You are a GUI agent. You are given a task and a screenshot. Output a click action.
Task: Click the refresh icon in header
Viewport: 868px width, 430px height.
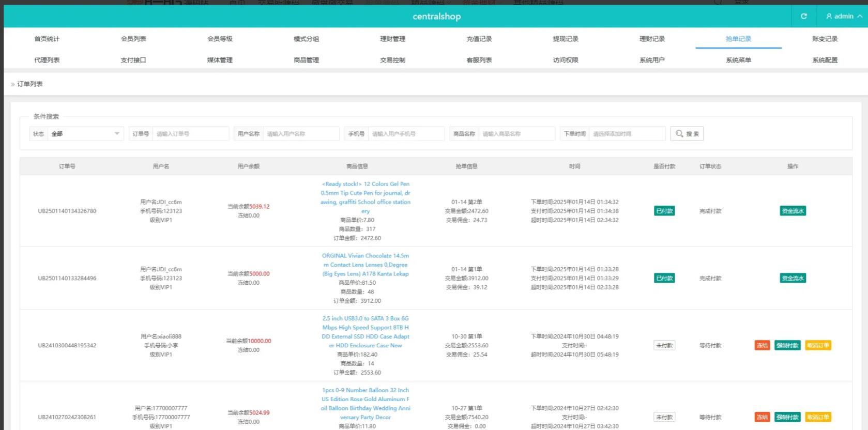coord(803,17)
